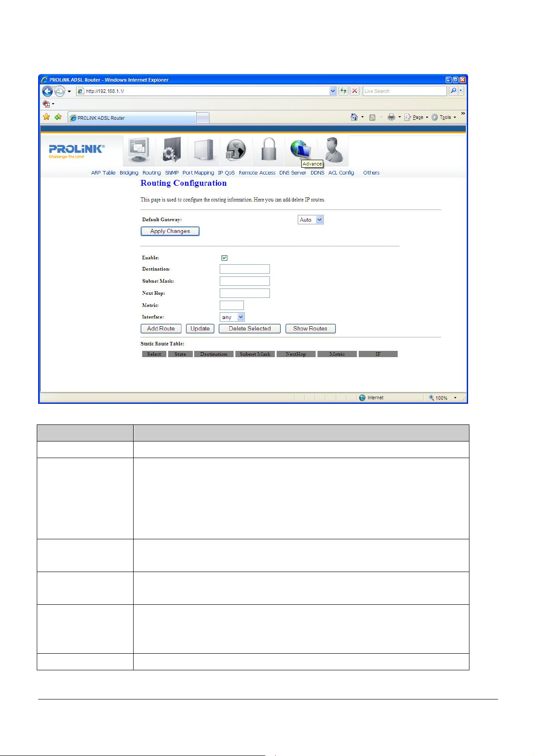Click the Favorites star icon

(x=46, y=117)
